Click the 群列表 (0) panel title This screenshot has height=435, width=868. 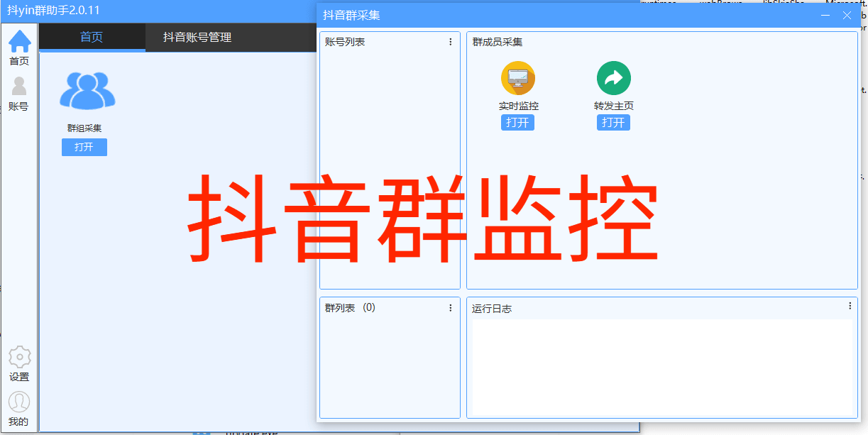(350, 307)
